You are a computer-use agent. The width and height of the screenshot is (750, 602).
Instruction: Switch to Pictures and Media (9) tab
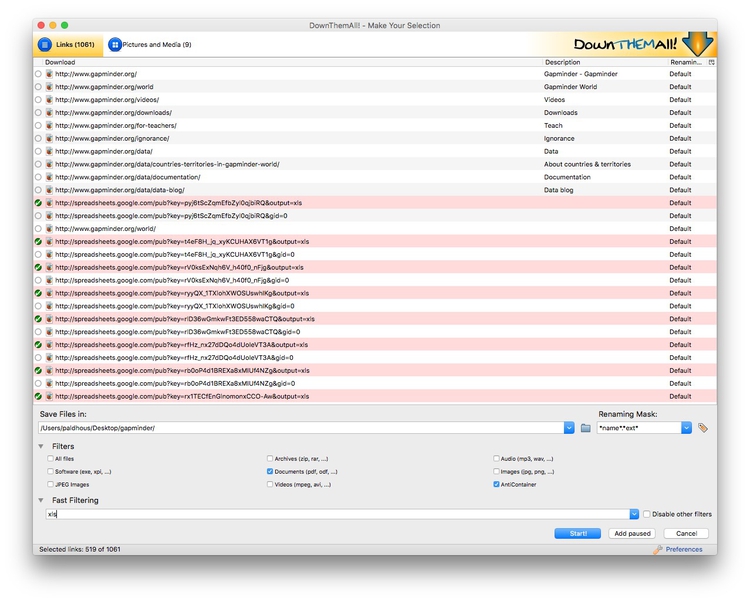(150, 45)
